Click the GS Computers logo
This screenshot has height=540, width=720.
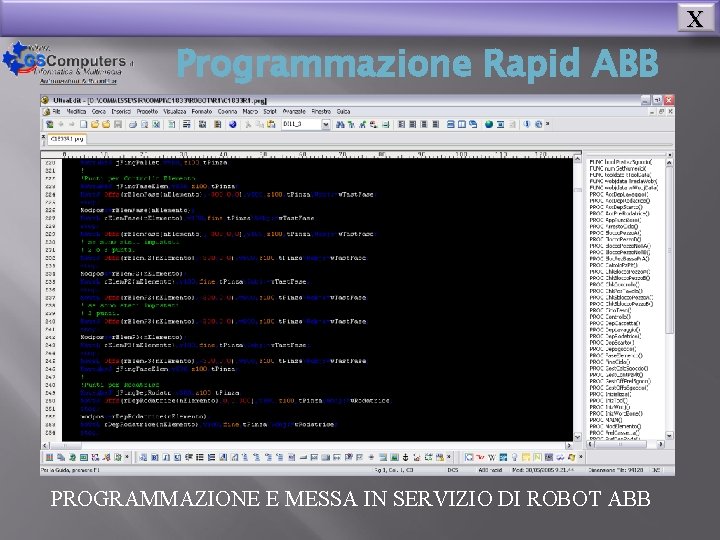click(x=68, y=62)
